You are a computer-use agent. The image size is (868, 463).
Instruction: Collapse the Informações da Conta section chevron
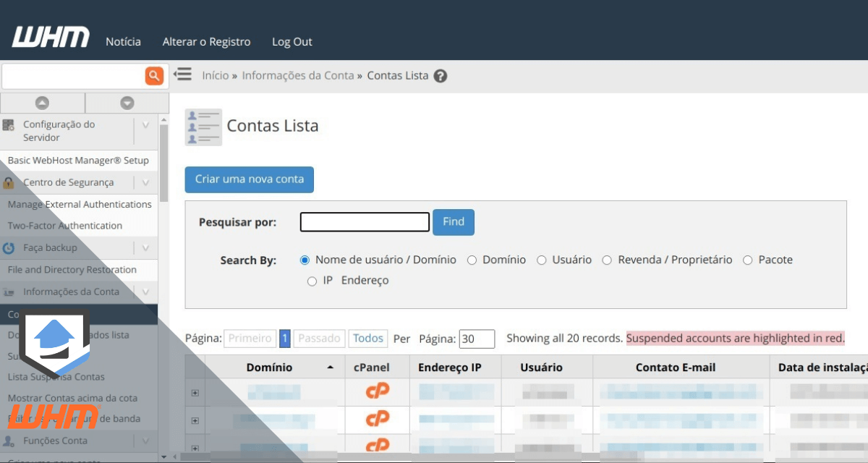[145, 292]
